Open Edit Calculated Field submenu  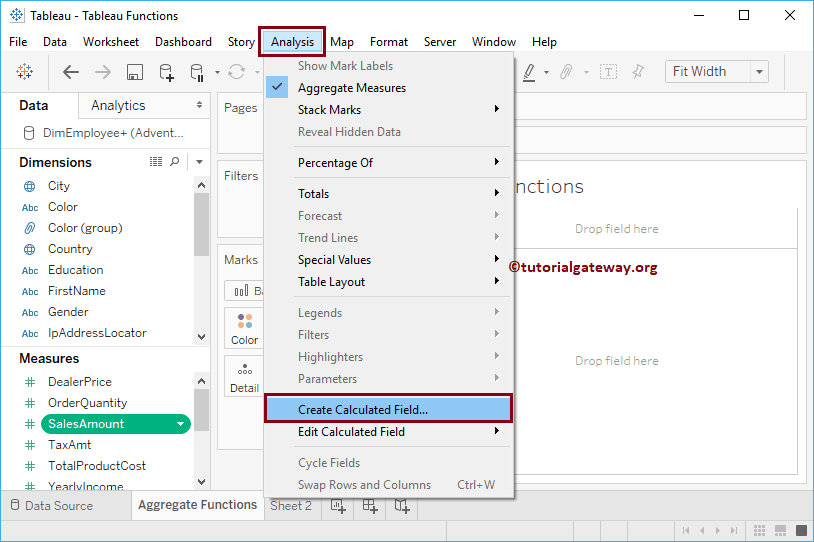[x=389, y=431]
